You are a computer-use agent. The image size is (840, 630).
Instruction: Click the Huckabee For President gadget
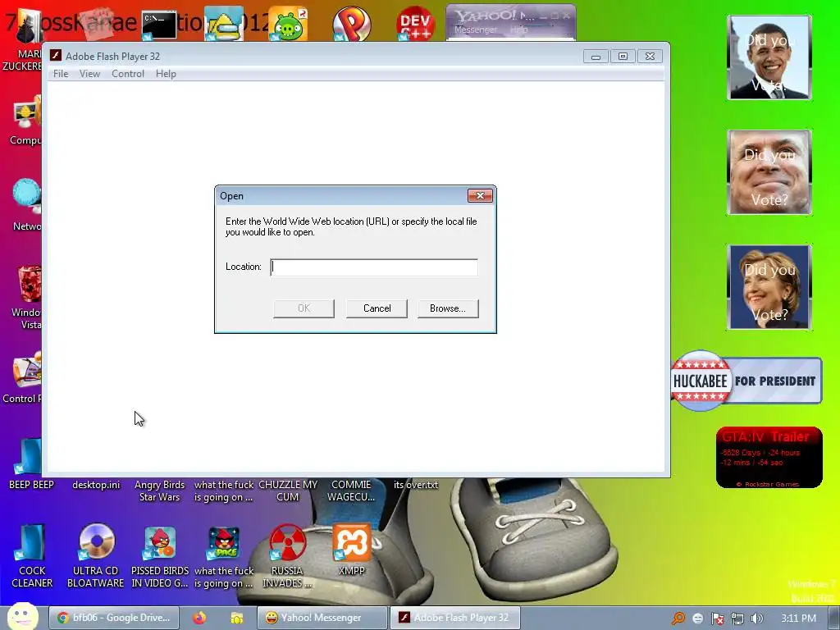coord(746,381)
